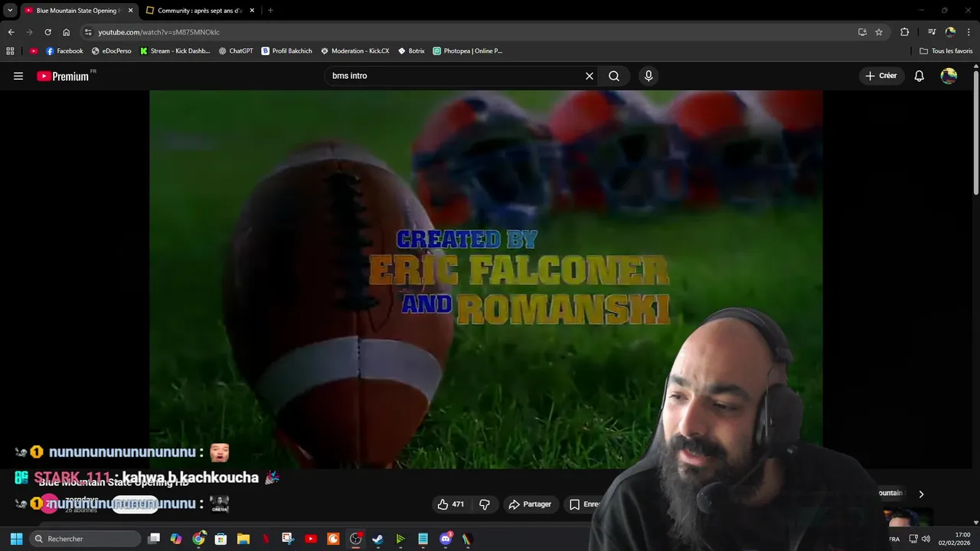Open the volume icon in system tray
Screen dimensions: 980x551
pyautogui.click(x=926, y=539)
